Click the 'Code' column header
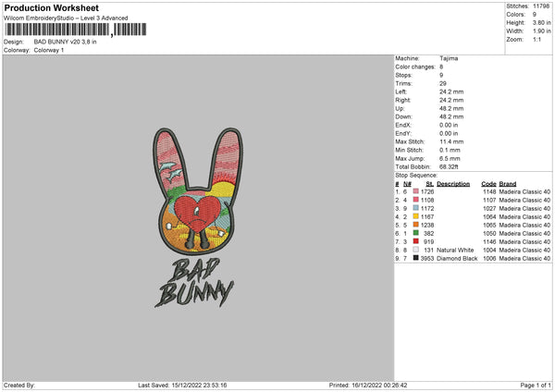This screenshot has height=392, width=555. pos(488,184)
